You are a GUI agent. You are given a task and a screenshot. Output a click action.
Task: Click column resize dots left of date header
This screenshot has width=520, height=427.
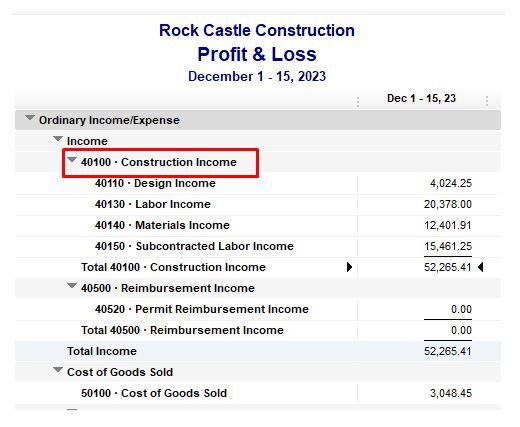358,101
